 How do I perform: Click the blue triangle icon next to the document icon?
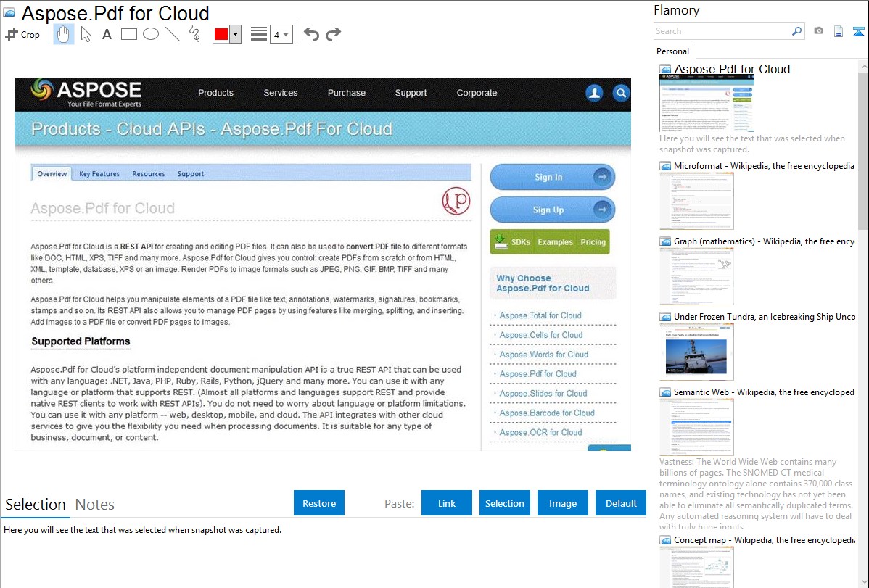[x=858, y=31]
